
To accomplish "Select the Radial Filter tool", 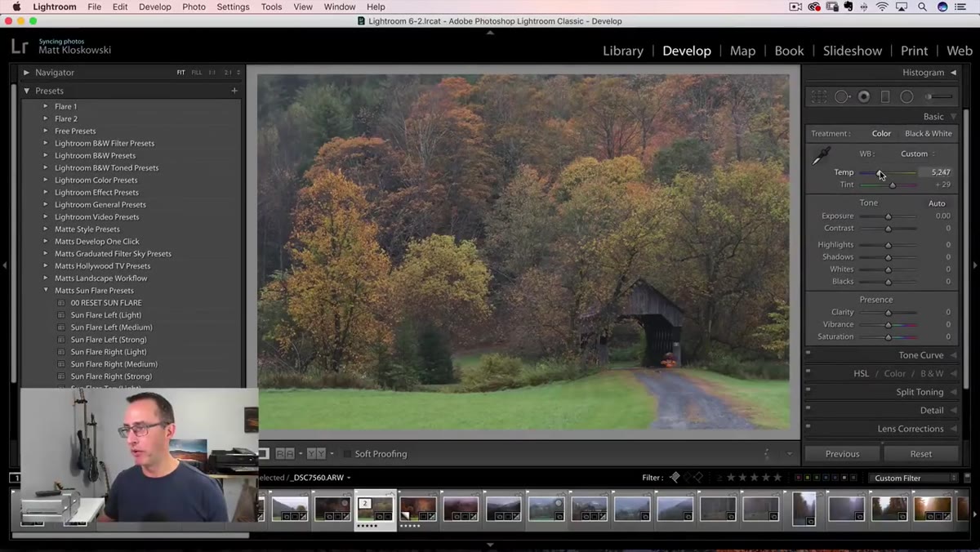I will [x=906, y=96].
